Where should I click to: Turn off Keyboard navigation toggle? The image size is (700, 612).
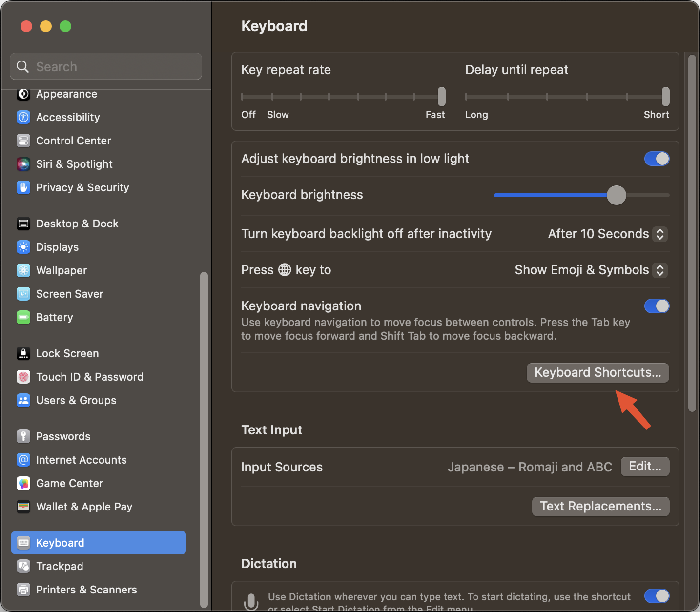point(657,306)
